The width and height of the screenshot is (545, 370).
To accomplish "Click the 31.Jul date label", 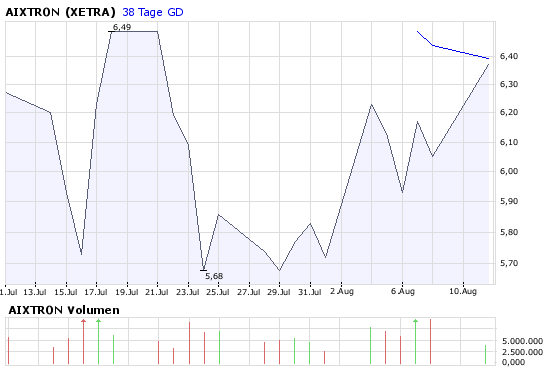I will tap(310, 292).
